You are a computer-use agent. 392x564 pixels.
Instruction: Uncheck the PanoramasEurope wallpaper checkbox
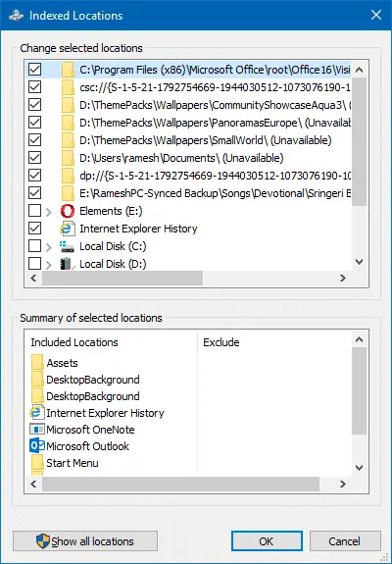pos(35,123)
